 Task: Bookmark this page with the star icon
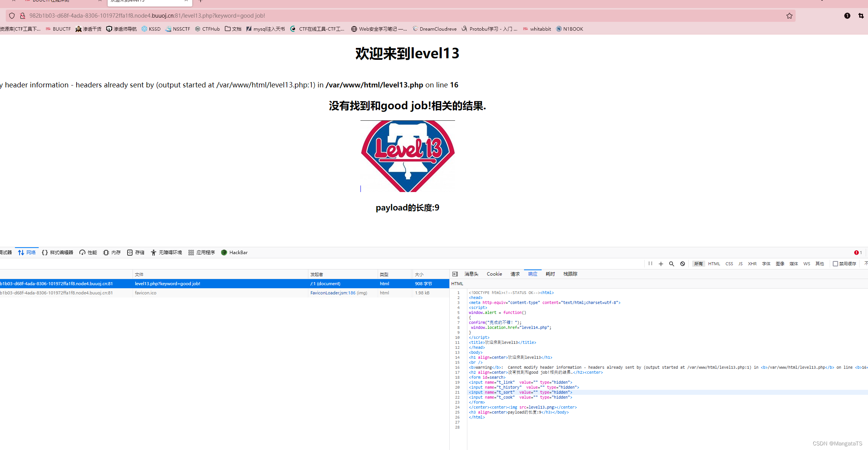pyautogui.click(x=789, y=16)
